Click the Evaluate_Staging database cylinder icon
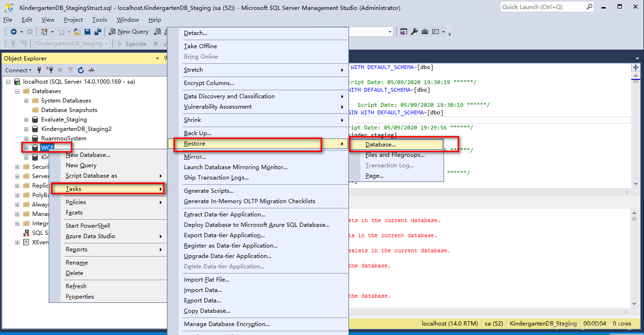 pyautogui.click(x=35, y=120)
